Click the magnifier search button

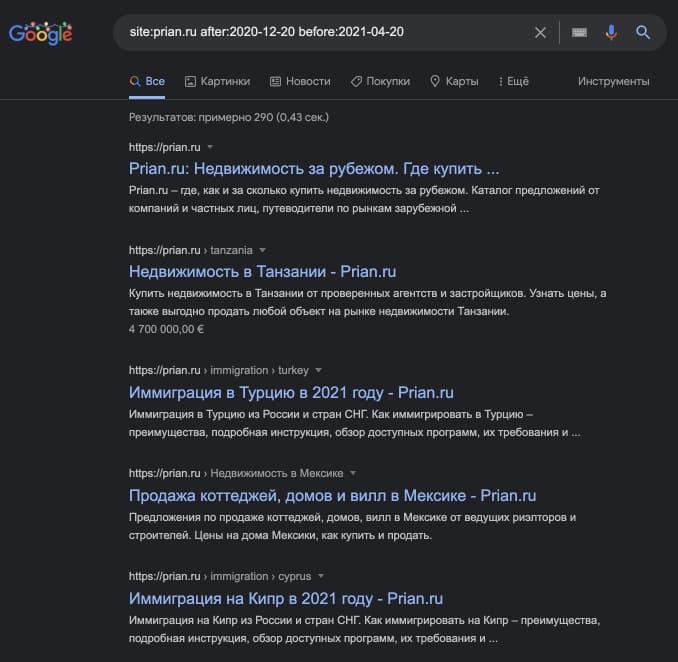click(x=643, y=32)
